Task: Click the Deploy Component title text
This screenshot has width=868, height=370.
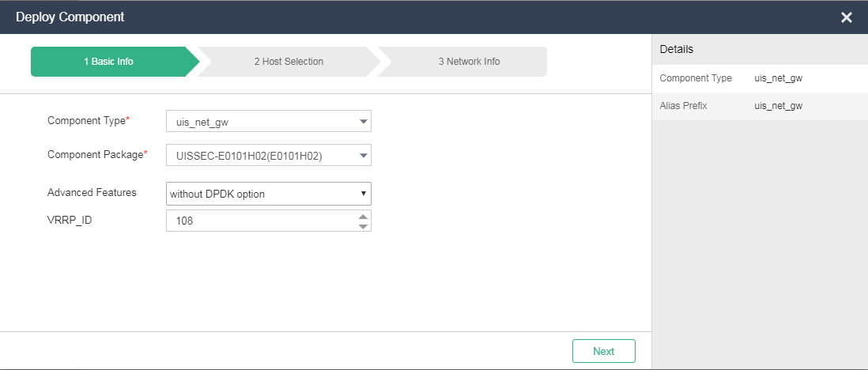Action: coord(70,17)
